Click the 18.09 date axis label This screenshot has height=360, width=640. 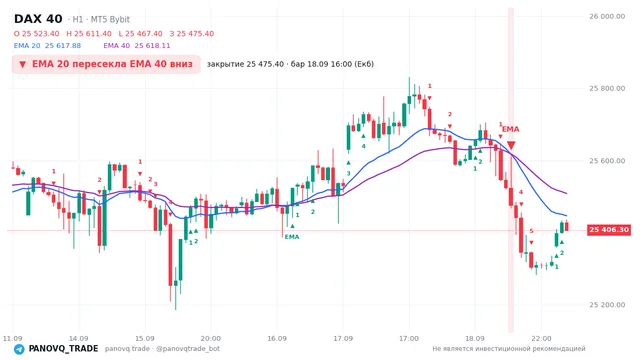[475, 338]
